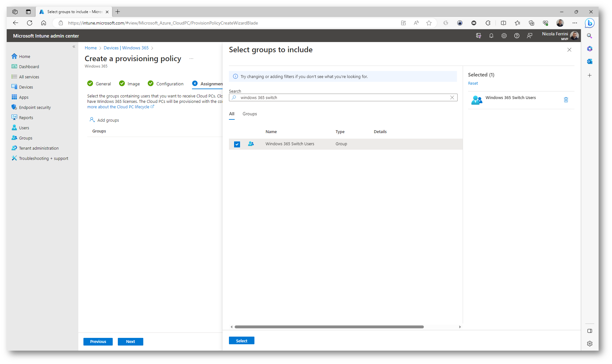
Task: Clear the search field text
Action: tap(452, 97)
